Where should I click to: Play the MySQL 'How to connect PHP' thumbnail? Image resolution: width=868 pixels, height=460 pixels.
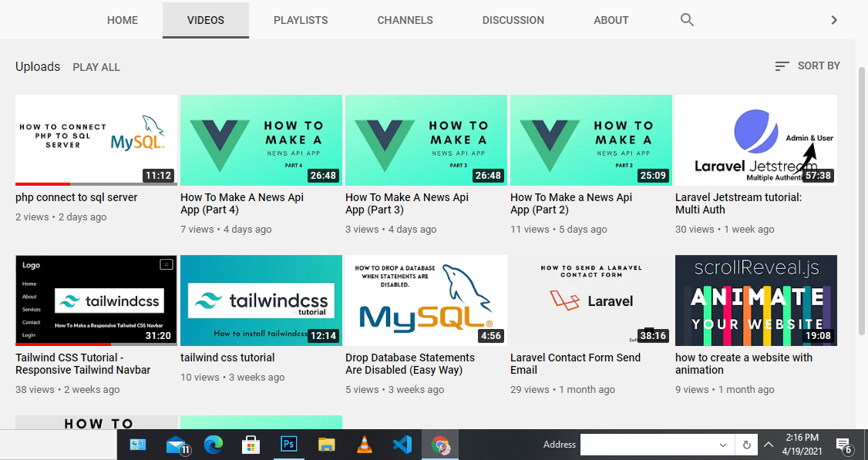(96, 140)
